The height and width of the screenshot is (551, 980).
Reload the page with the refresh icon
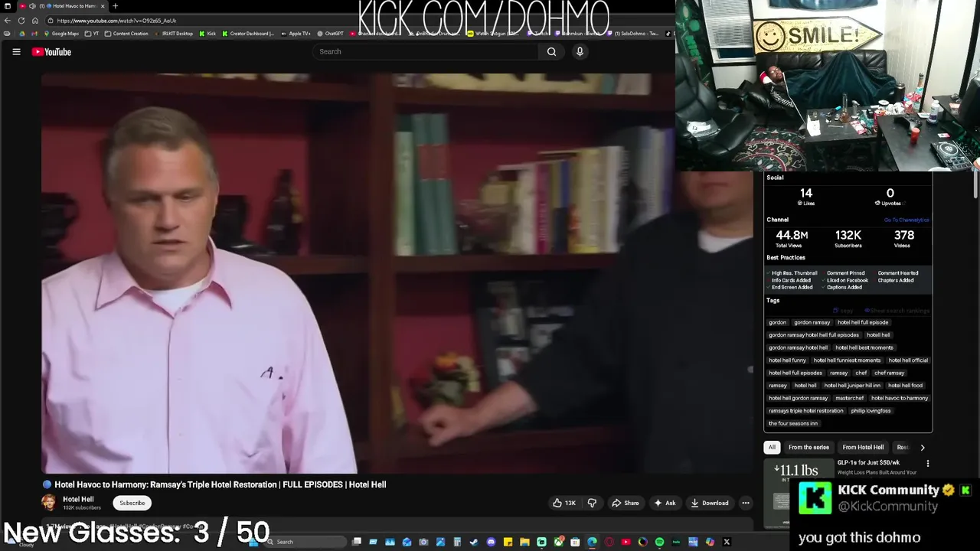tap(21, 21)
